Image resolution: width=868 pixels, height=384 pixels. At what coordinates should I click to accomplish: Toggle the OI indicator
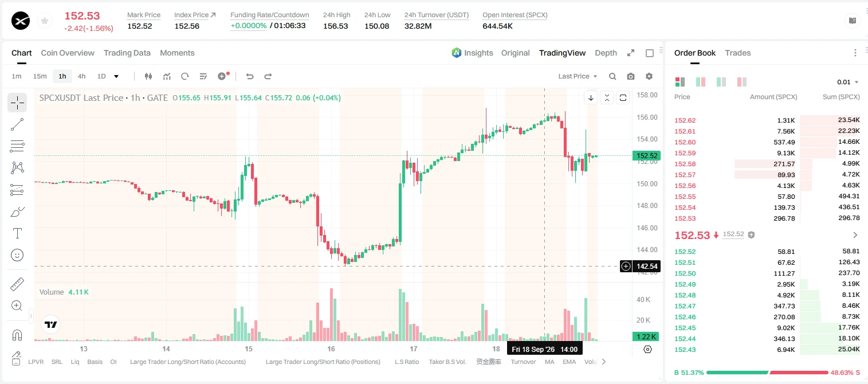pyautogui.click(x=113, y=362)
